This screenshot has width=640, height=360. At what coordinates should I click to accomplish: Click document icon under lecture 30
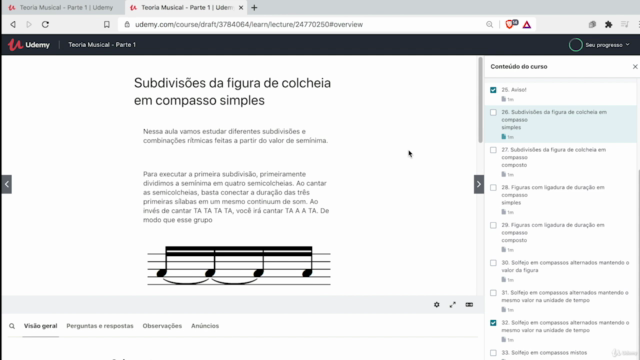click(x=504, y=280)
